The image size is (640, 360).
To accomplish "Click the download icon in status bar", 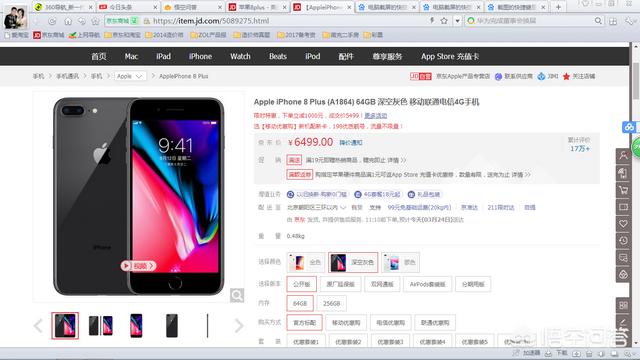I will (x=548, y=353).
